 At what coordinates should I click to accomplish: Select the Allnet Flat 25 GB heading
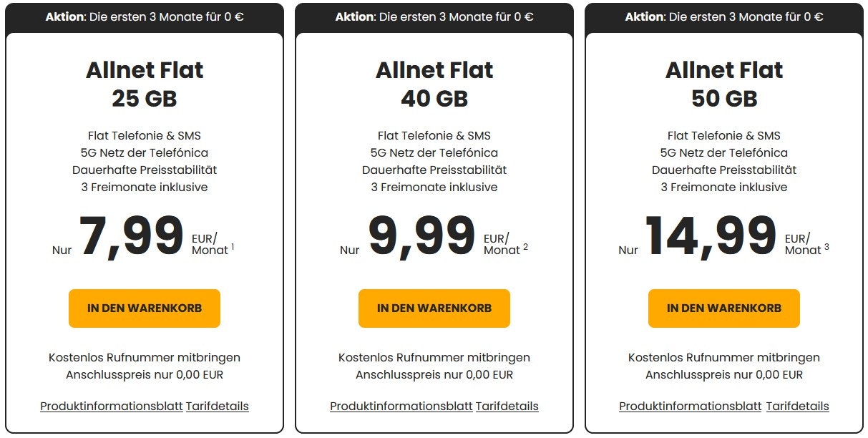pos(145,84)
